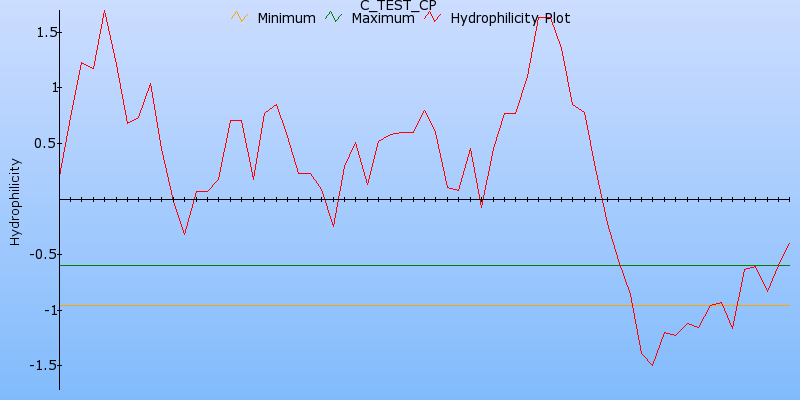Click the C_TEST_CP chart title
The width and height of the screenshot is (800, 400).
[398, 5]
